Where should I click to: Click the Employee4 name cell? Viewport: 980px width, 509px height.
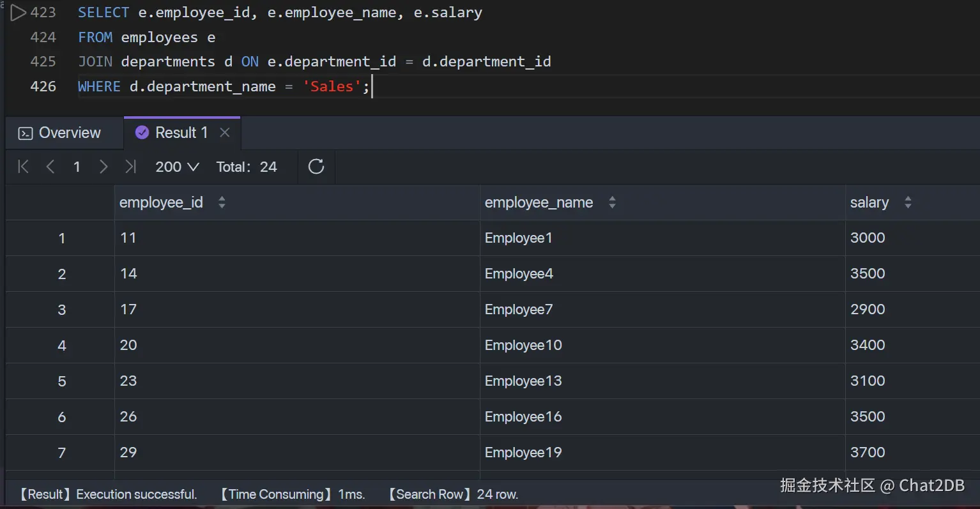662,274
